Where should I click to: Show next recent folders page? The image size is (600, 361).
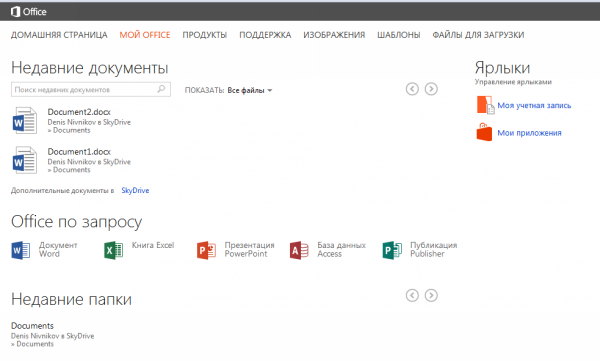click(431, 296)
